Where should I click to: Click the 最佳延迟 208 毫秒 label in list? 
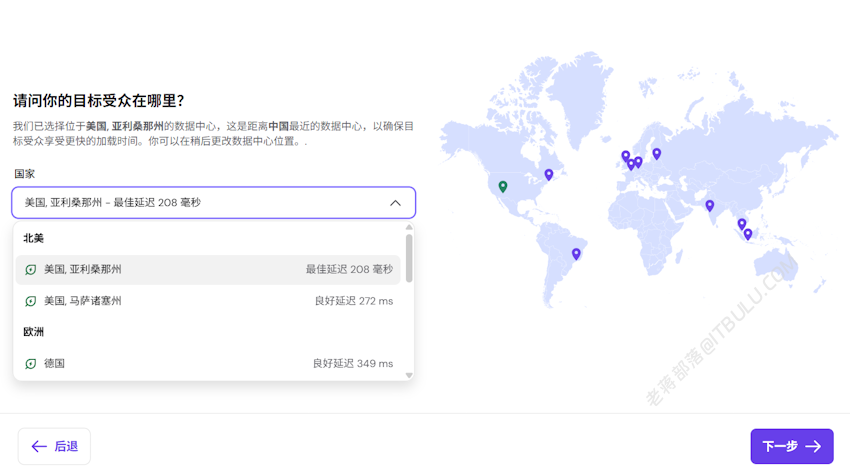[x=349, y=269]
